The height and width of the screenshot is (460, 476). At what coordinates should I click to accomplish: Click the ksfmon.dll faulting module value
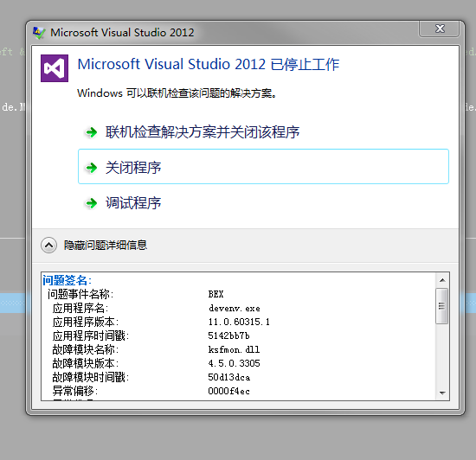[234, 349]
